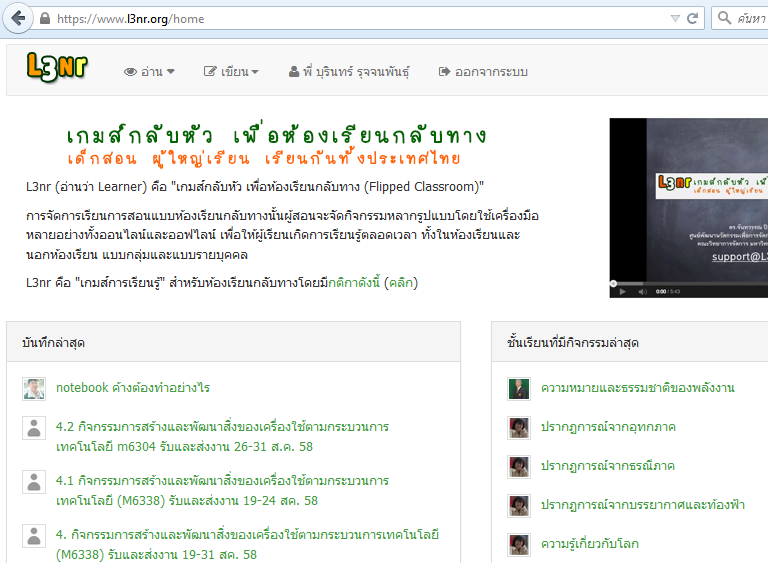Click avatar photo beside notebook post
The image size is (768, 563).
point(34,389)
